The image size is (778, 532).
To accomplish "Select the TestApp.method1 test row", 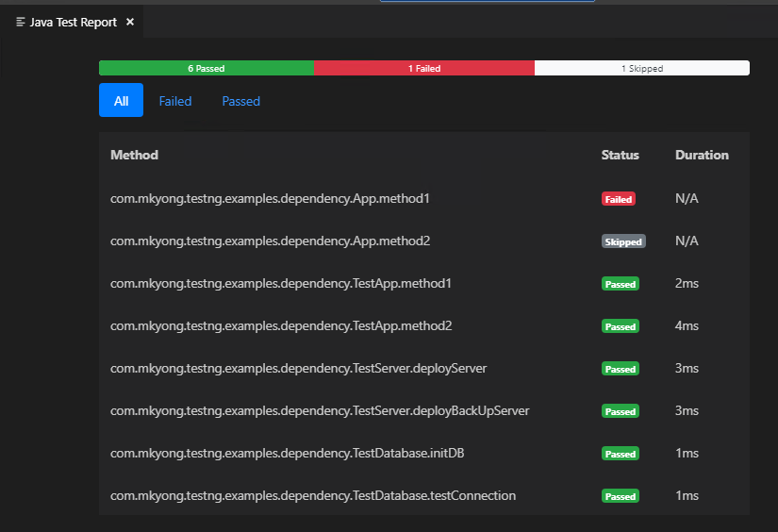I will pos(424,283).
